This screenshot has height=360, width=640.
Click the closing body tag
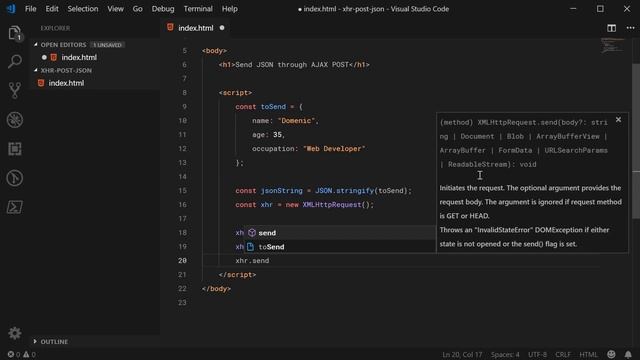click(x=216, y=289)
